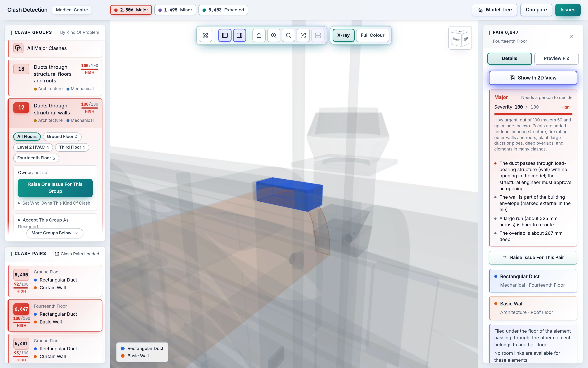This screenshot has height=368, width=588.
Task: Zoom in with the magnifier plus icon
Action: pyautogui.click(x=274, y=35)
